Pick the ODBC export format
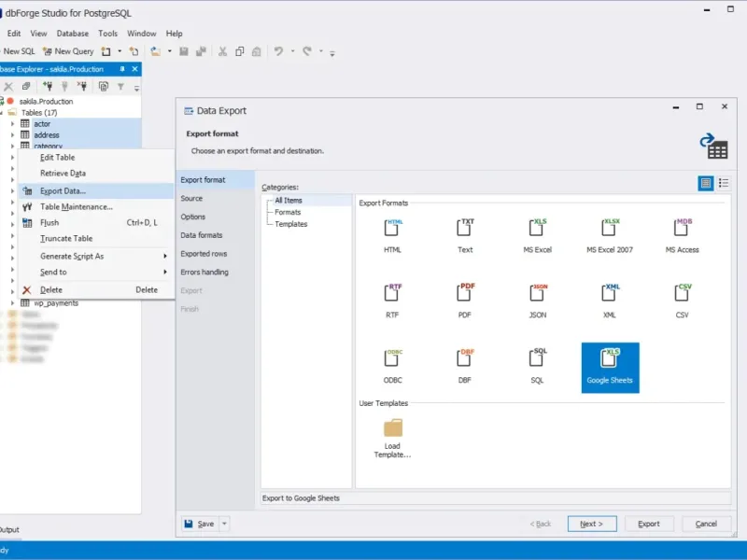This screenshot has width=747, height=560. [x=392, y=366]
